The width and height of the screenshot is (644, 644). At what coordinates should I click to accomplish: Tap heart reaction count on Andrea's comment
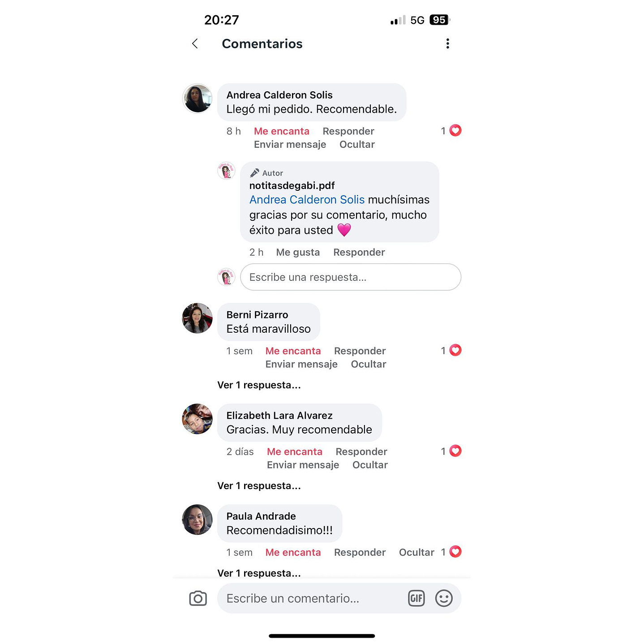451,130
